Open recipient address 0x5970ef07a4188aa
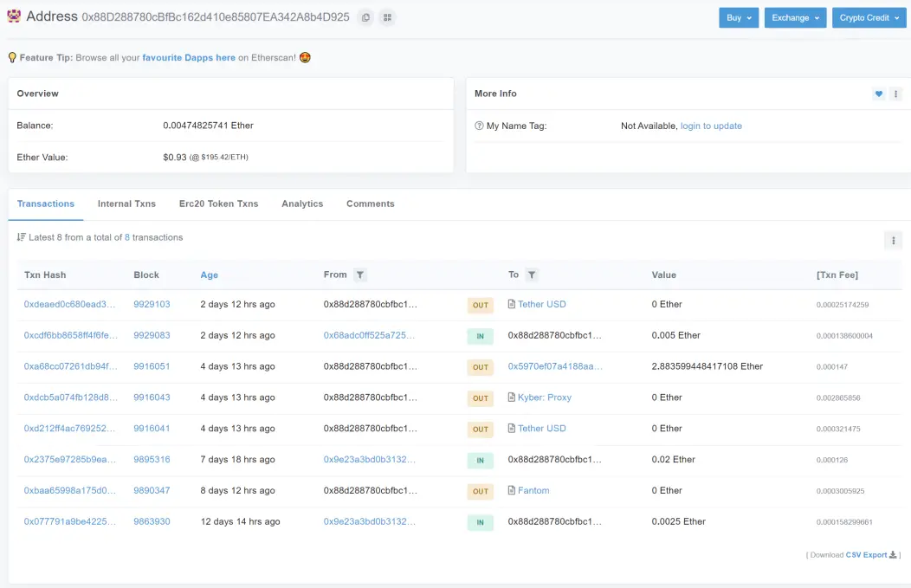The image size is (911, 588). pyautogui.click(x=555, y=366)
